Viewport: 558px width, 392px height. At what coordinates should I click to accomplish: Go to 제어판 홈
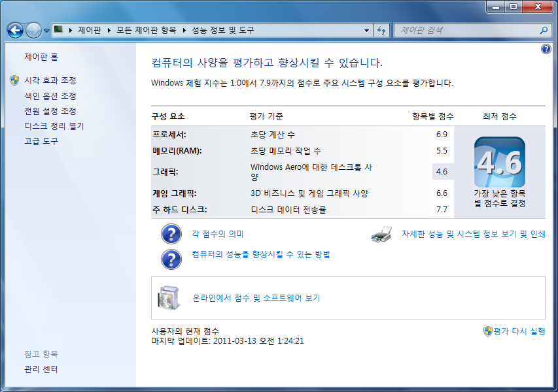tap(41, 57)
